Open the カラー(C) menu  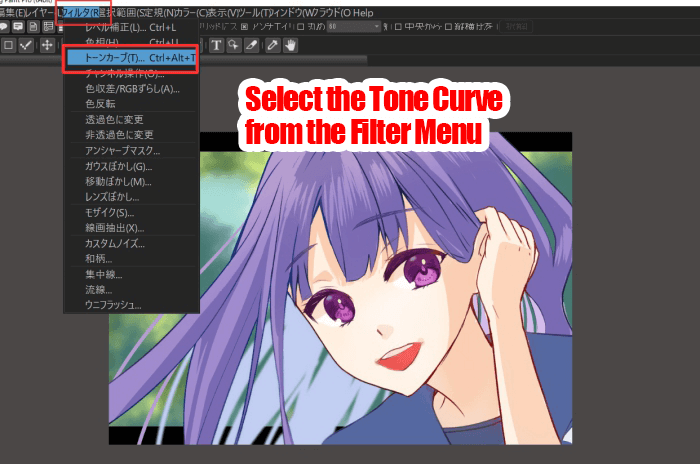pos(193,13)
